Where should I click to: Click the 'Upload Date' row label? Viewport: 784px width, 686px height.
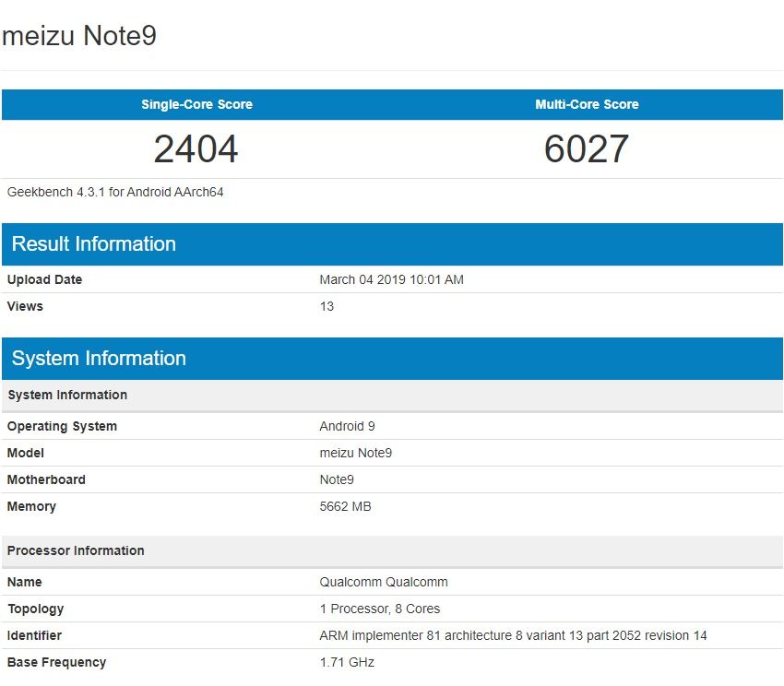pos(44,279)
